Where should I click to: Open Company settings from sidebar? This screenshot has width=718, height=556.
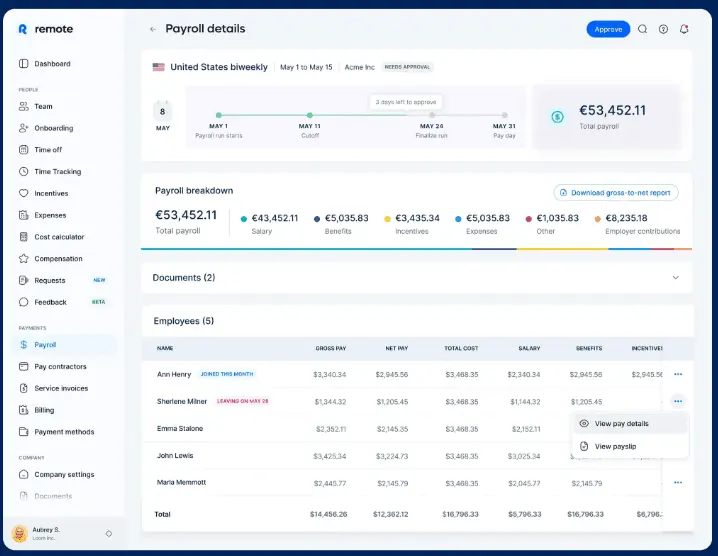(65, 474)
